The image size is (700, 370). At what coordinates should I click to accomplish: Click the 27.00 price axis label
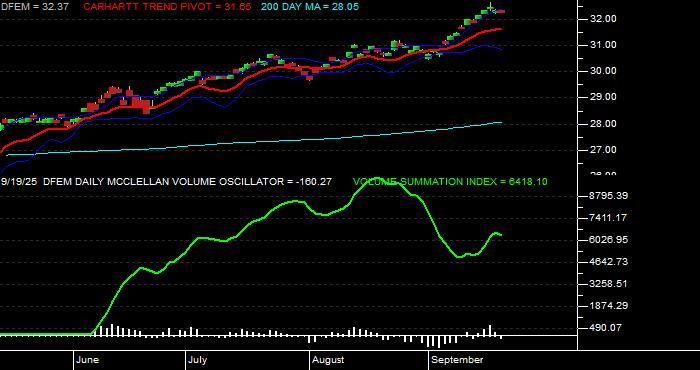[x=603, y=150]
